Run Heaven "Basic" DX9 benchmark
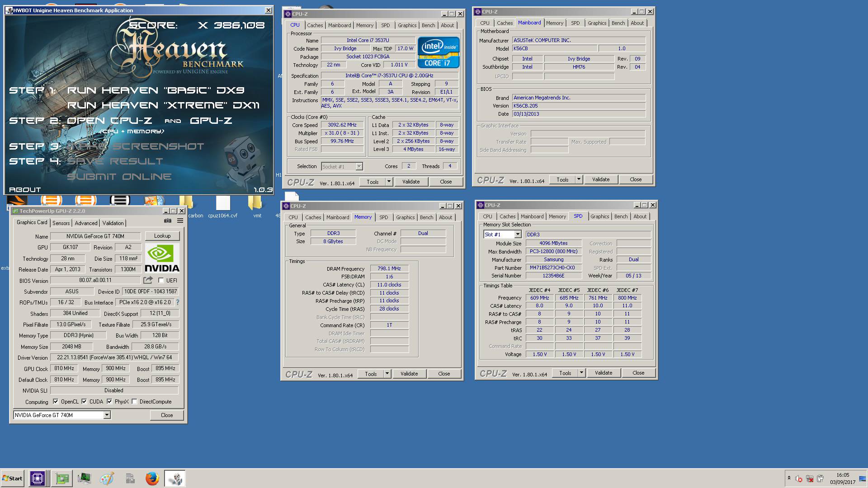 [x=156, y=90]
